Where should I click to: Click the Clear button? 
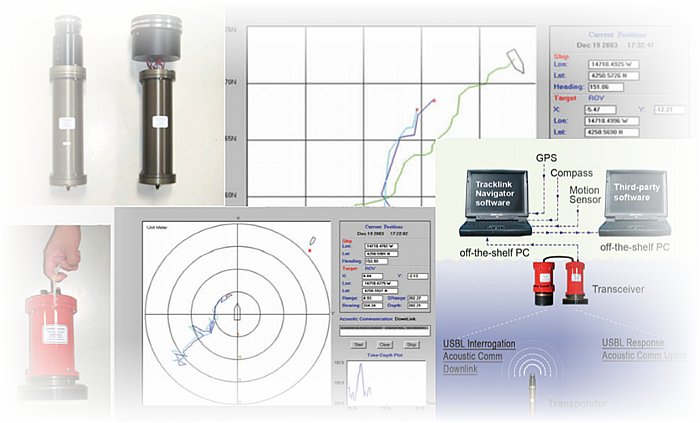pyautogui.click(x=384, y=344)
